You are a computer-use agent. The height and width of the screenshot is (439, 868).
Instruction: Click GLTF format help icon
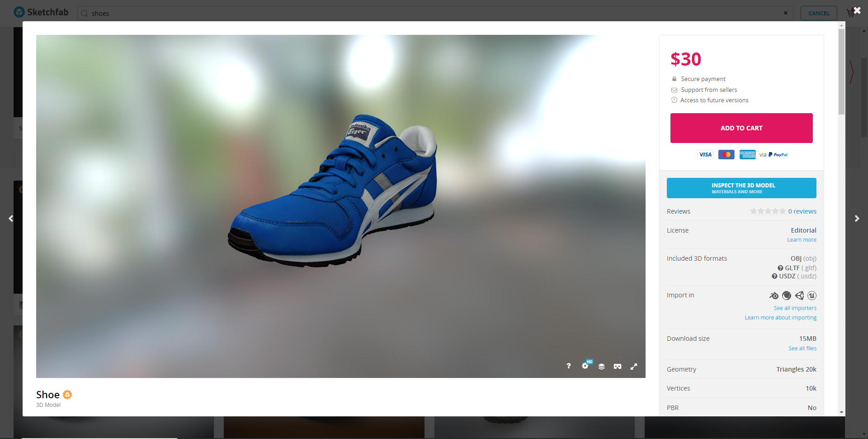click(x=780, y=268)
